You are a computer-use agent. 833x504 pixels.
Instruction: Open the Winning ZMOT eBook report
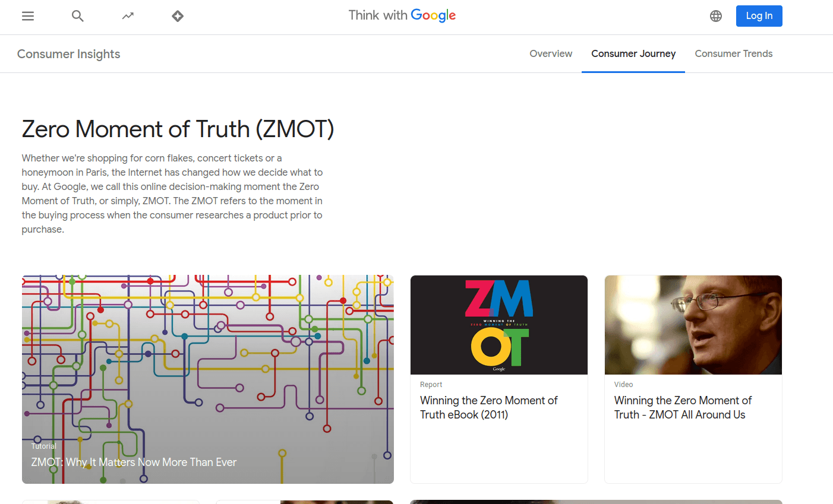[x=488, y=407]
